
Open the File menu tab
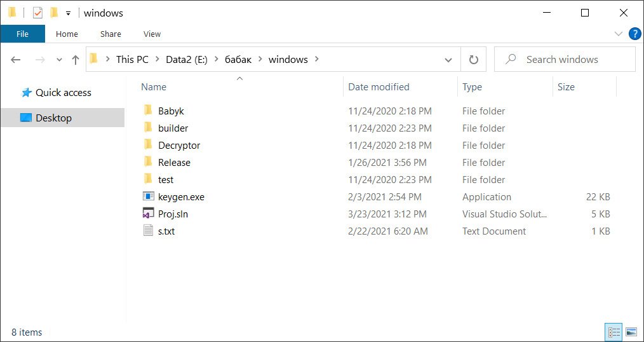coord(22,34)
